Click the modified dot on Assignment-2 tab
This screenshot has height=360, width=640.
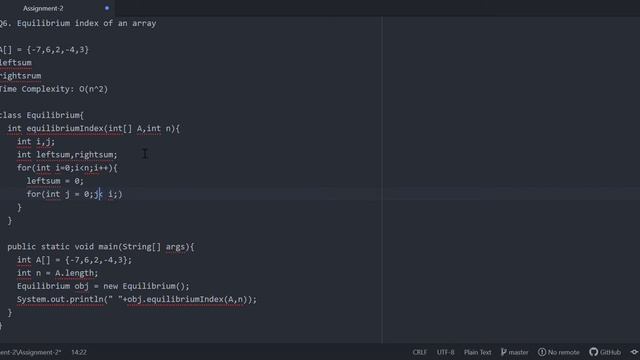(x=107, y=8)
